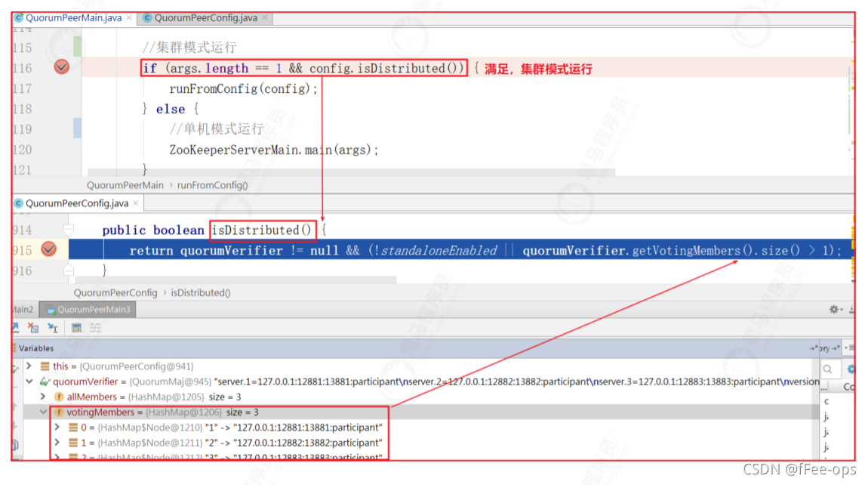The width and height of the screenshot is (868, 485).
Task: Click the watch glasses icon beside quorumVerifier
Action: [45, 382]
